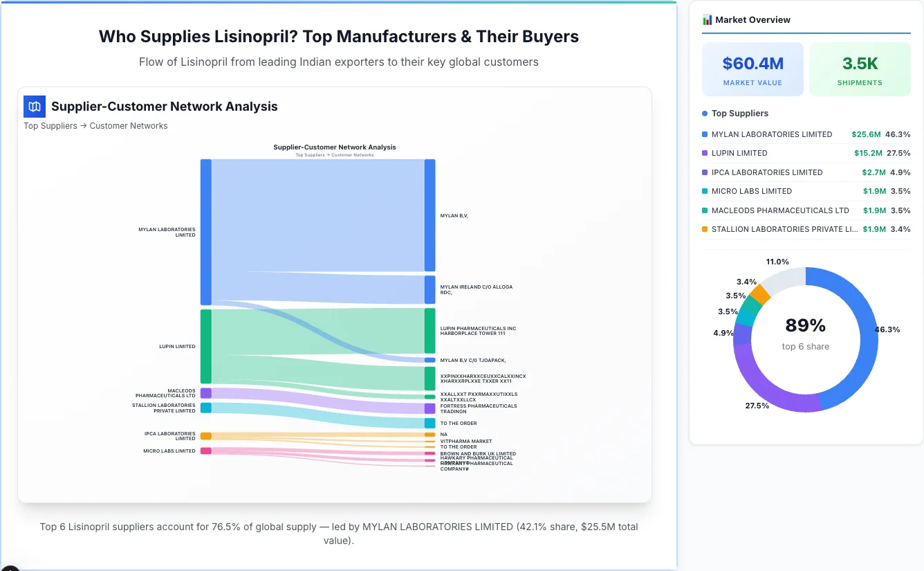924x571 pixels.
Task: Click the $60.4M Market Value card
Action: coord(752,69)
